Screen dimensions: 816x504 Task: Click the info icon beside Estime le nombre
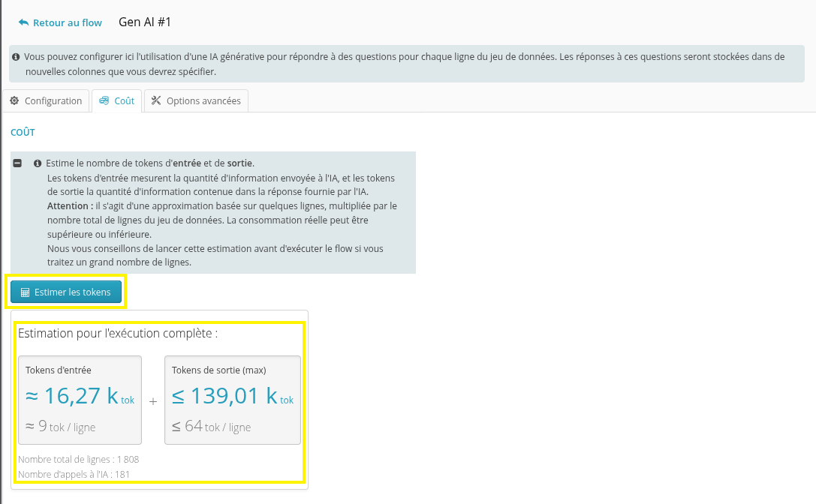click(x=38, y=163)
